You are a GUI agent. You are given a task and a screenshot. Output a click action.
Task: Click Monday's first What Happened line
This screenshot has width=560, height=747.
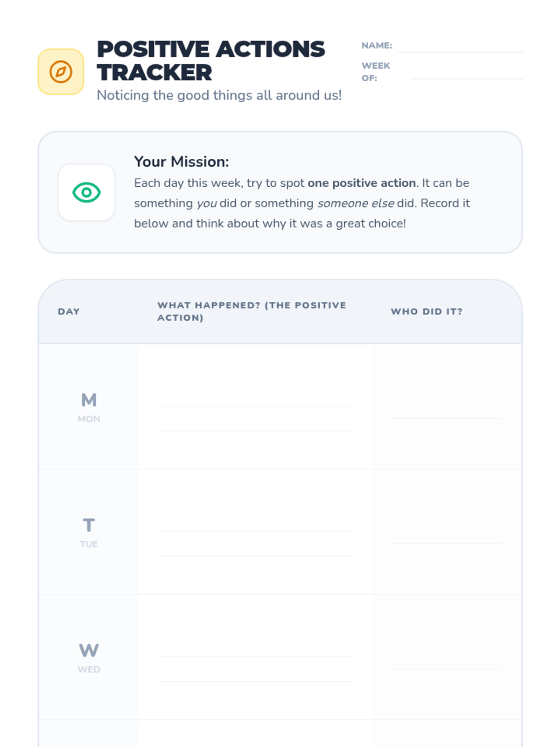pyautogui.click(x=255, y=406)
